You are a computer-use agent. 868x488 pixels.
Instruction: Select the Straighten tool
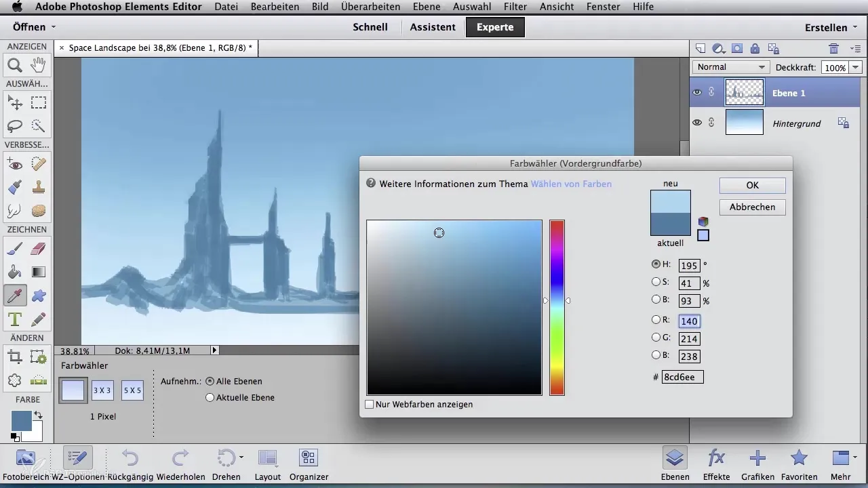[39, 380]
